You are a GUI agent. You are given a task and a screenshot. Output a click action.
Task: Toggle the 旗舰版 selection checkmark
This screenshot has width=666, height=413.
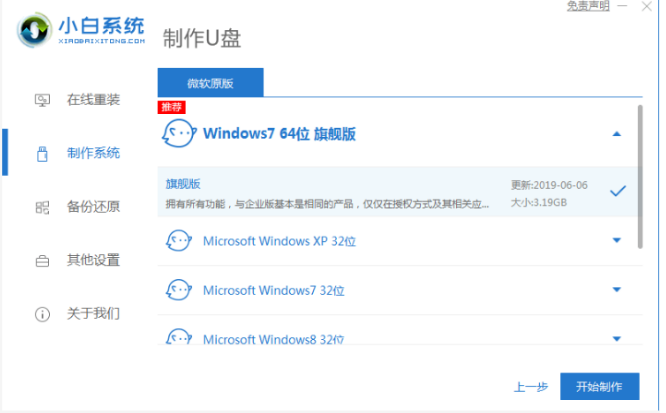click(618, 190)
